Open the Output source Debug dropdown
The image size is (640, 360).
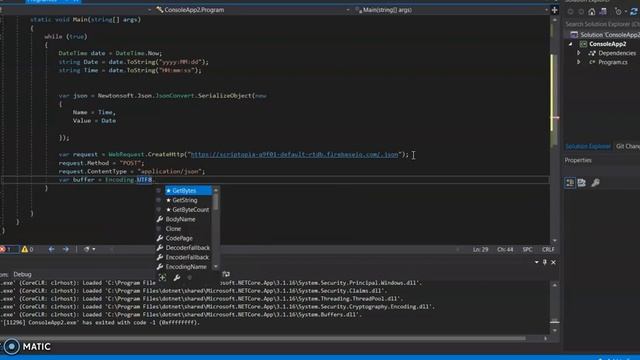tap(22, 274)
